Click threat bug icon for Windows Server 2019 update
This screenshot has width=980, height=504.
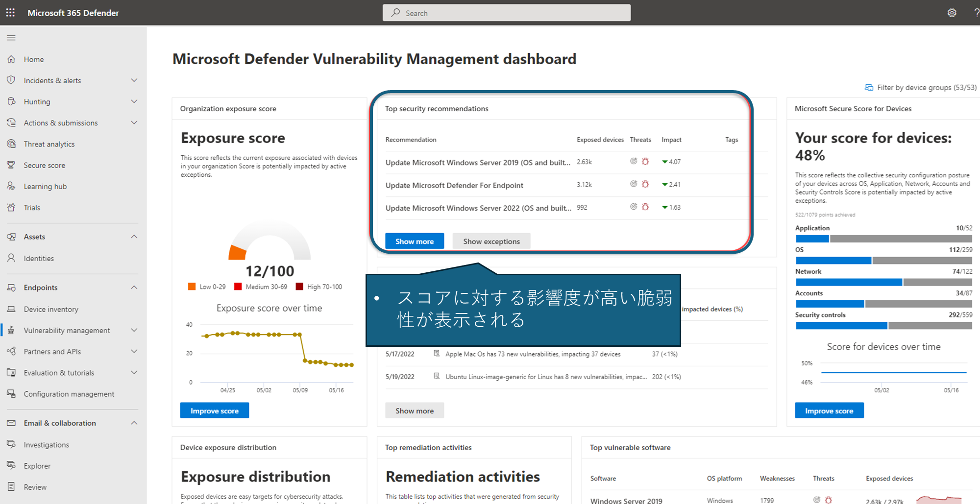(x=645, y=161)
